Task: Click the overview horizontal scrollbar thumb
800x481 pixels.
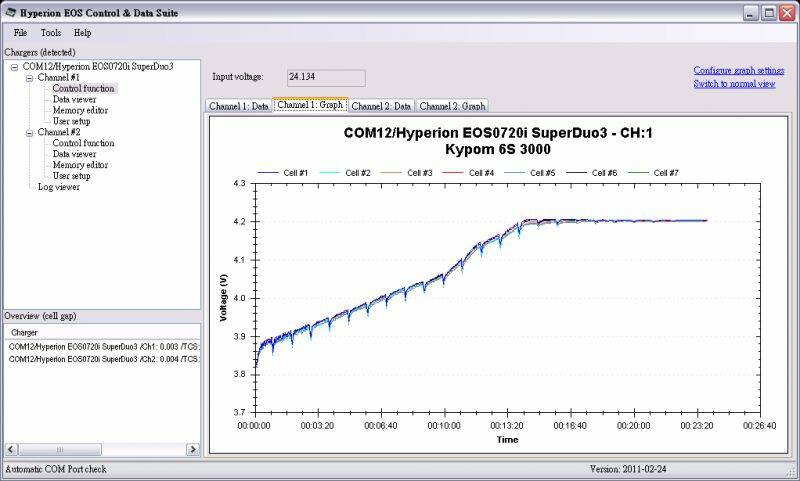Action: tap(60, 449)
